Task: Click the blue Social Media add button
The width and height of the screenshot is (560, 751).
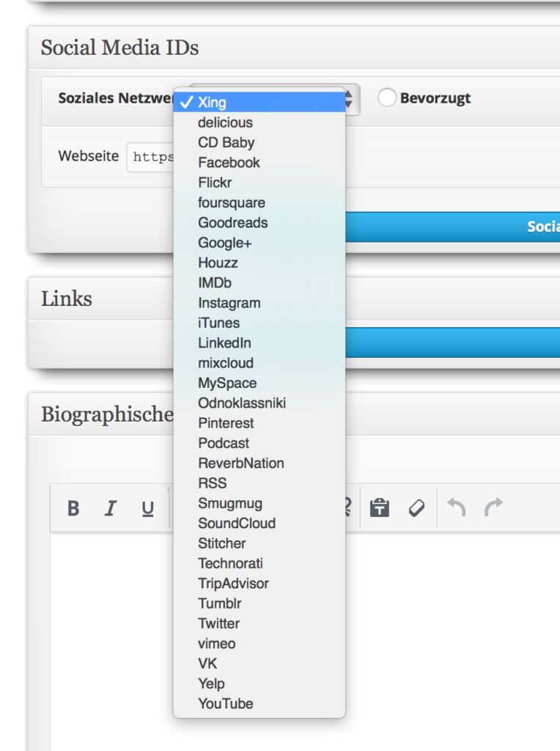Action: point(452,227)
